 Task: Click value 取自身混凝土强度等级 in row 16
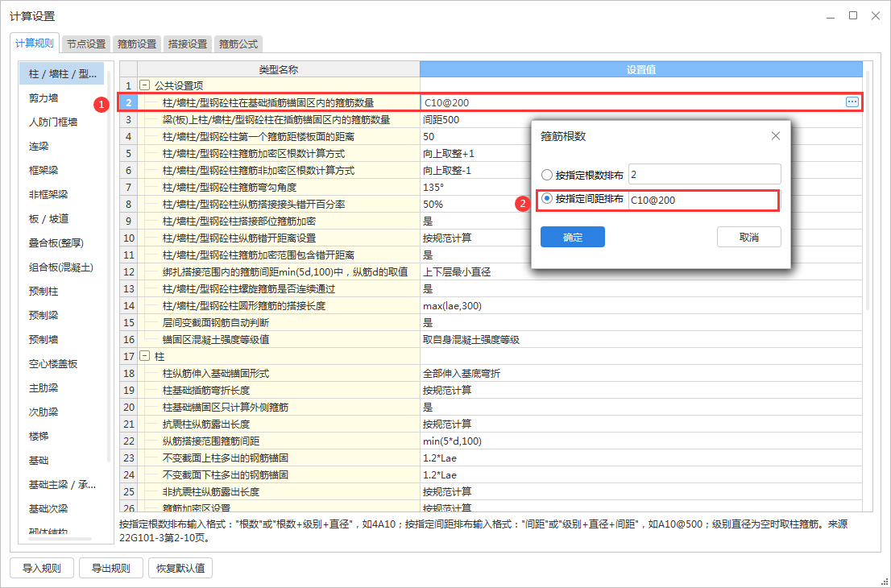coord(471,340)
